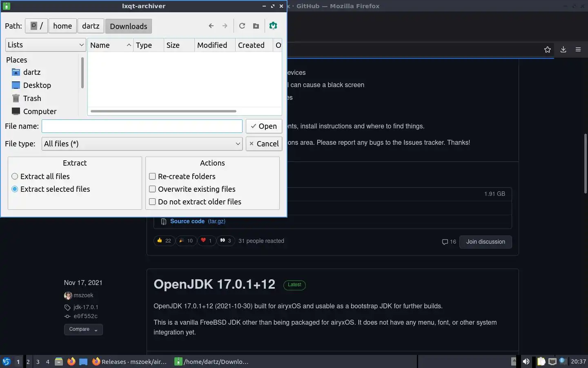Click the Downloads path segment
This screenshot has height=368, width=588.
click(129, 26)
